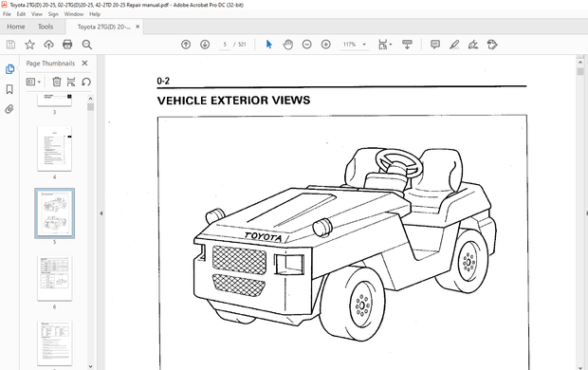Switch to the Home tab
Viewport: 588px width, 370px height.
(x=16, y=27)
